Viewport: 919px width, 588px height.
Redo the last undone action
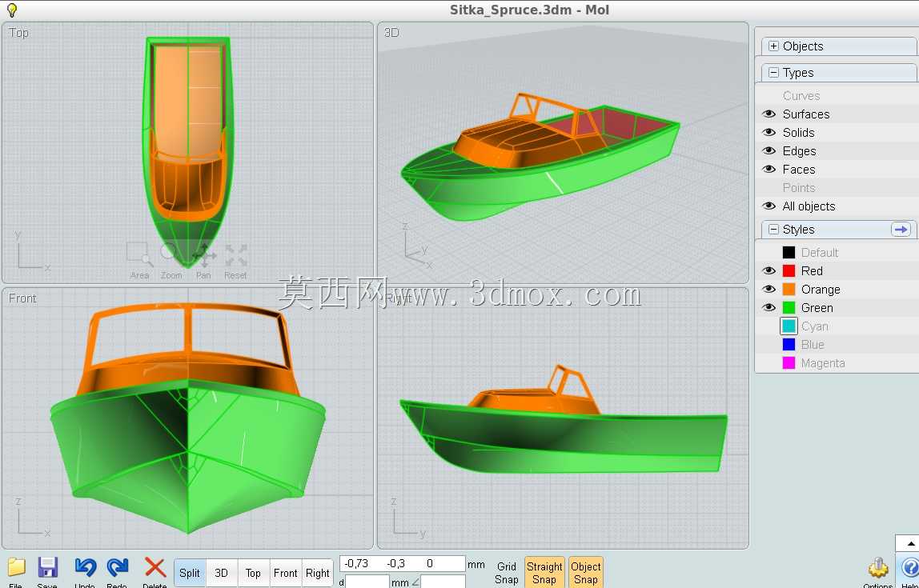(117, 568)
